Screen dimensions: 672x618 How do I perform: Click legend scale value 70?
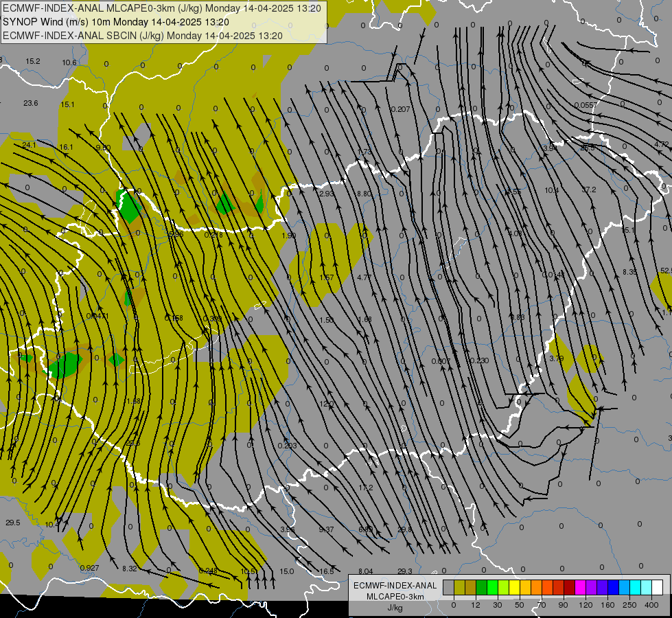pos(542,605)
